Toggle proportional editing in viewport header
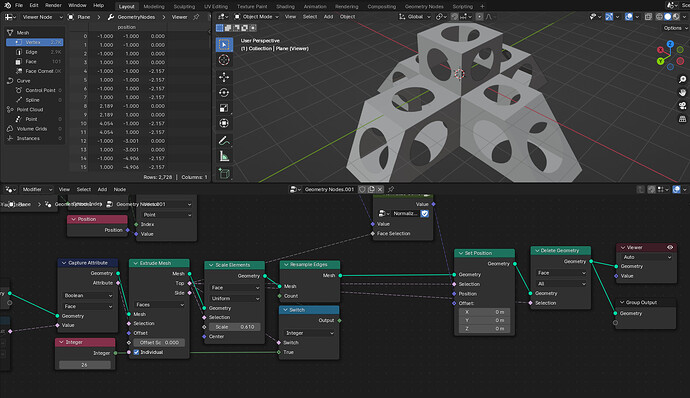Viewport: 690px width, 398px height. [479, 17]
